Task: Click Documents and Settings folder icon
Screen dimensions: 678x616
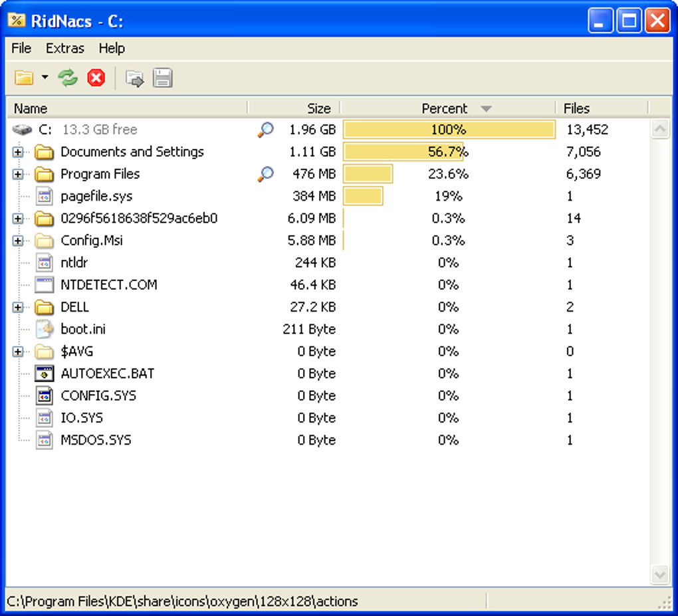Action: pyautogui.click(x=44, y=152)
